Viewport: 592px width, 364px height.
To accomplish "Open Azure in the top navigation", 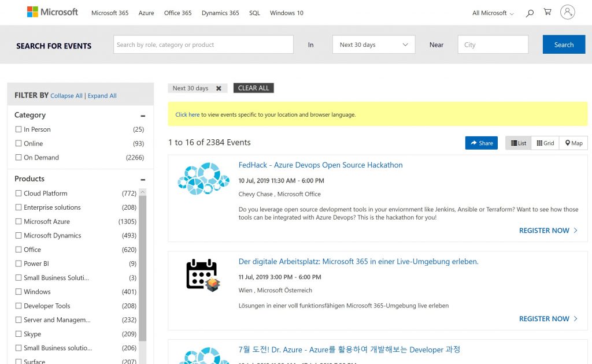I will [146, 13].
